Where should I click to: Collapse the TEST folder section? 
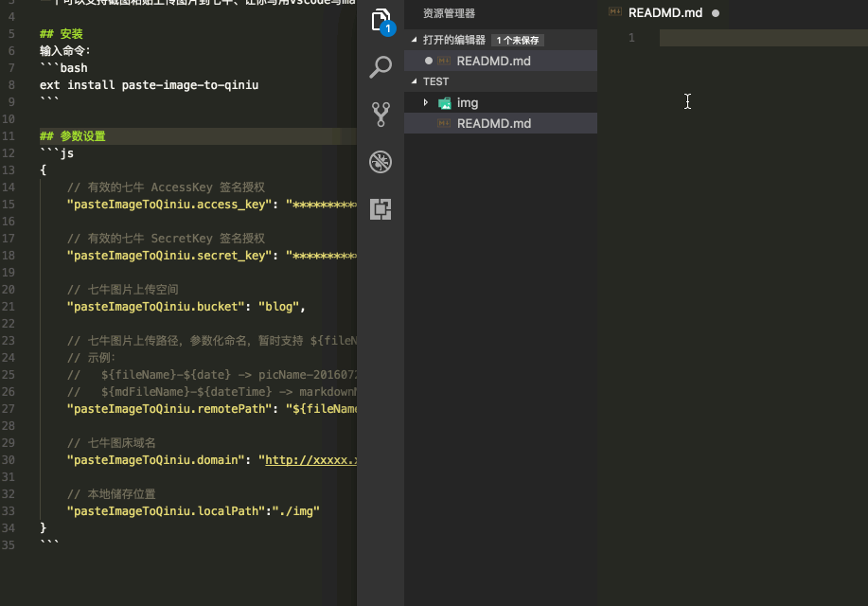click(x=414, y=81)
